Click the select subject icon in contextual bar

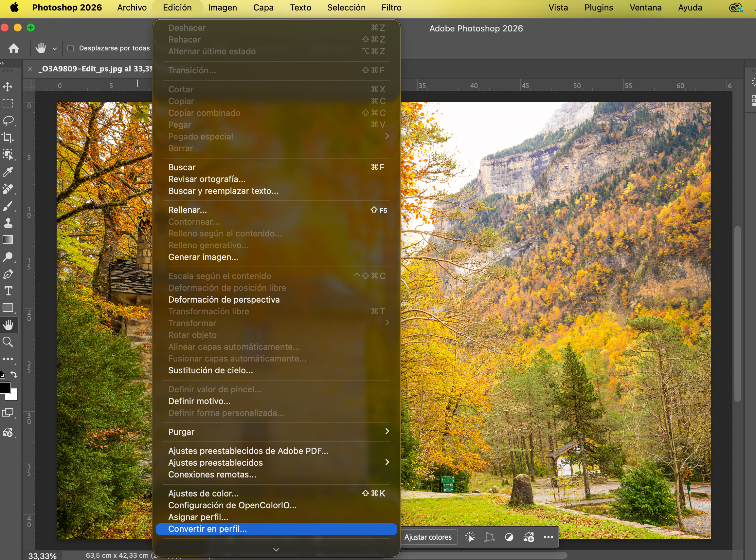point(470,537)
